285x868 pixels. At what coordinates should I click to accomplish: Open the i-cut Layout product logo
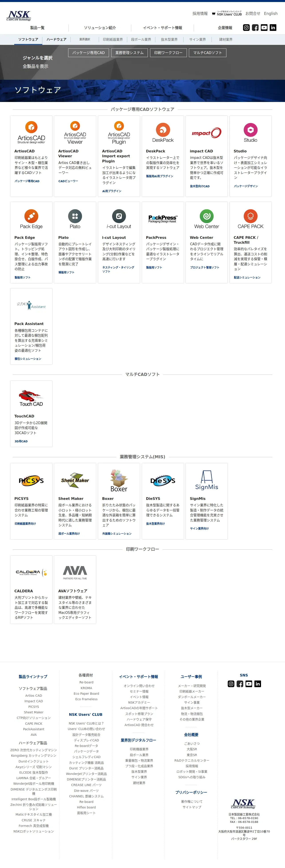tap(119, 219)
